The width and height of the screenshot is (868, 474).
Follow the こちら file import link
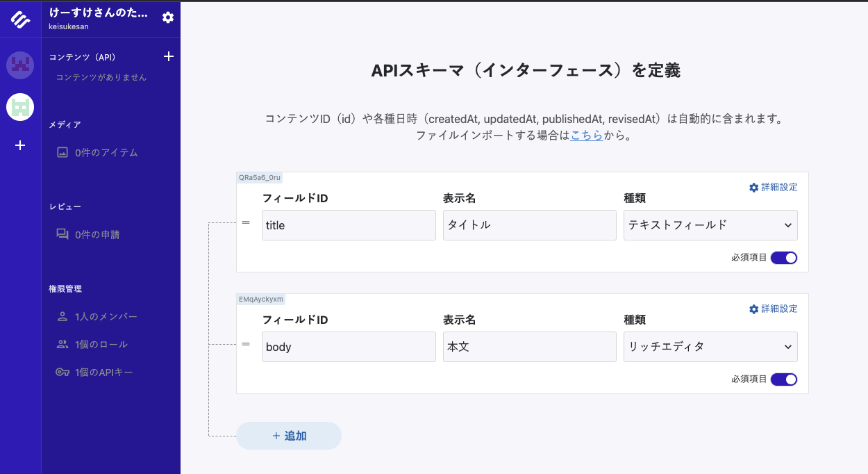click(587, 136)
